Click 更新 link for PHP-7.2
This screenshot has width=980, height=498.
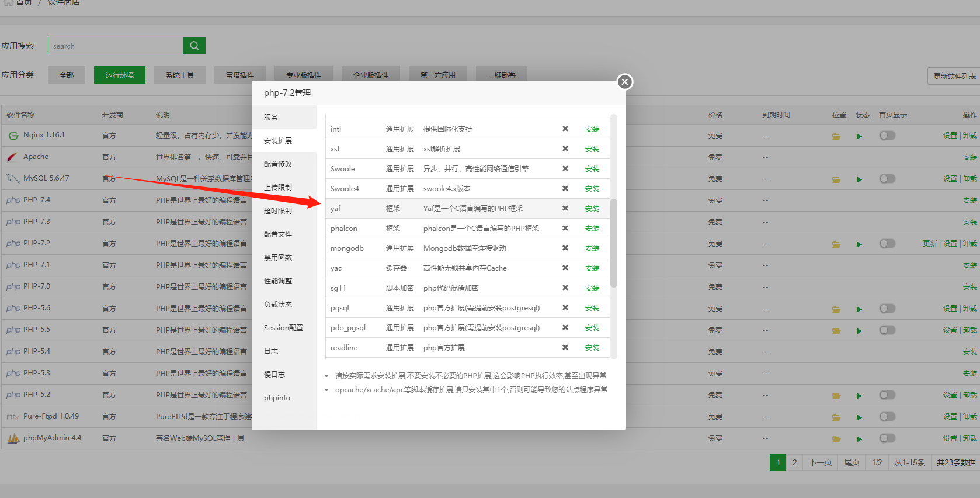click(930, 244)
